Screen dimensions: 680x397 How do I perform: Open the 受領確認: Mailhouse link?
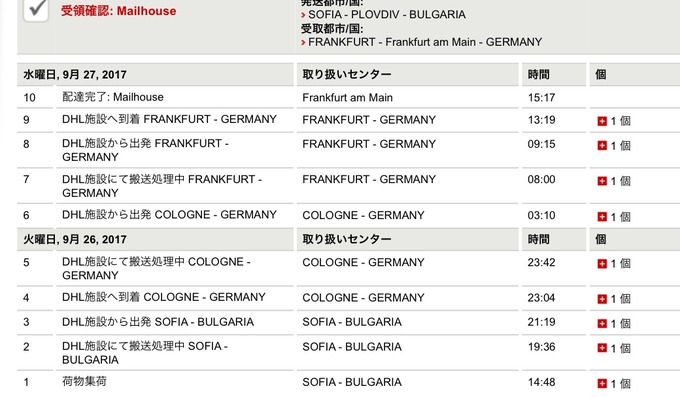point(118,11)
